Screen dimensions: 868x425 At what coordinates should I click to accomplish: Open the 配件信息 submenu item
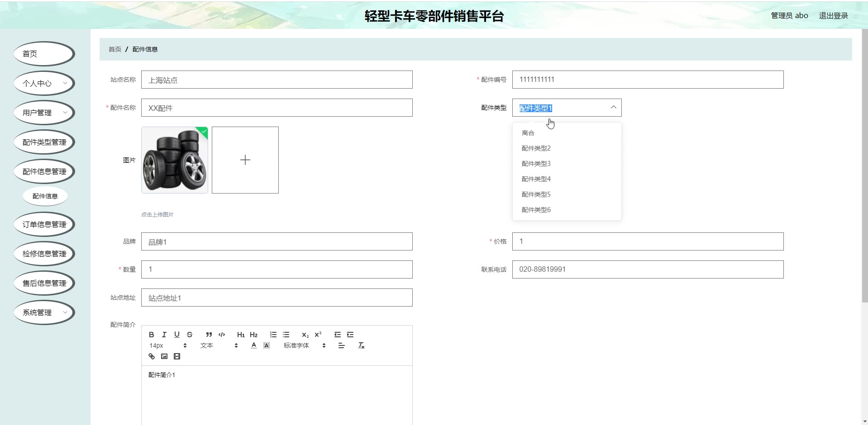click(45, 196)
